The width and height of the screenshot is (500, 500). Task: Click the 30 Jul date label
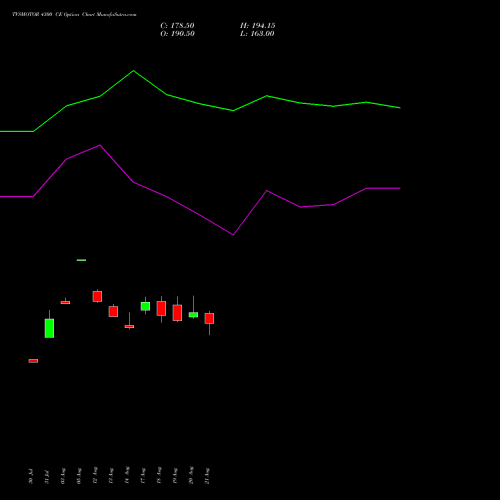coord(31,476)
